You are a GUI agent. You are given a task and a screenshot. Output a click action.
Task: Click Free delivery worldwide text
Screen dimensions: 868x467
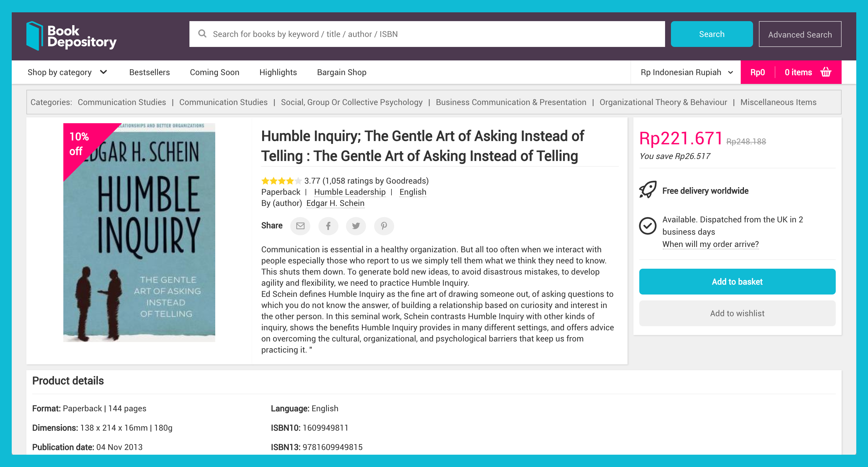(705, 191)
